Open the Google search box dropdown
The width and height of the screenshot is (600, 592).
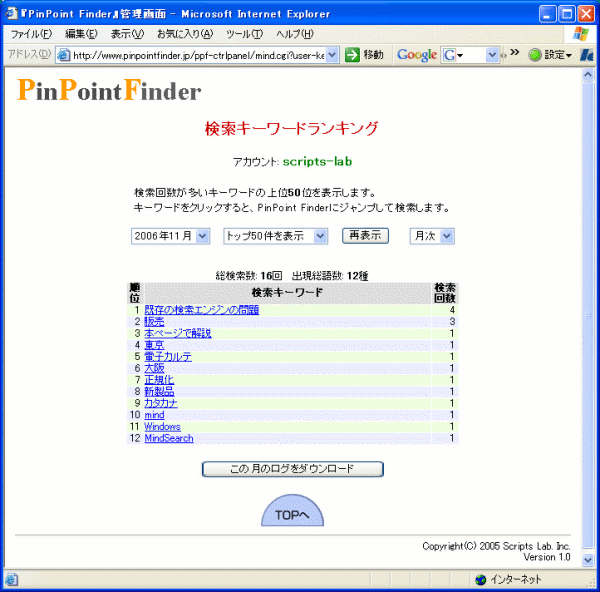click(492, 55)
